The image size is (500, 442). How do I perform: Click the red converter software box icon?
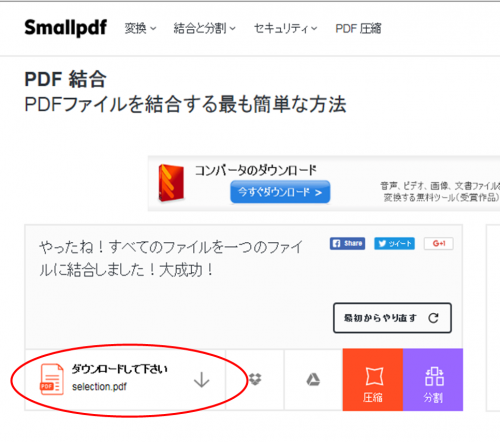[171, 183]
